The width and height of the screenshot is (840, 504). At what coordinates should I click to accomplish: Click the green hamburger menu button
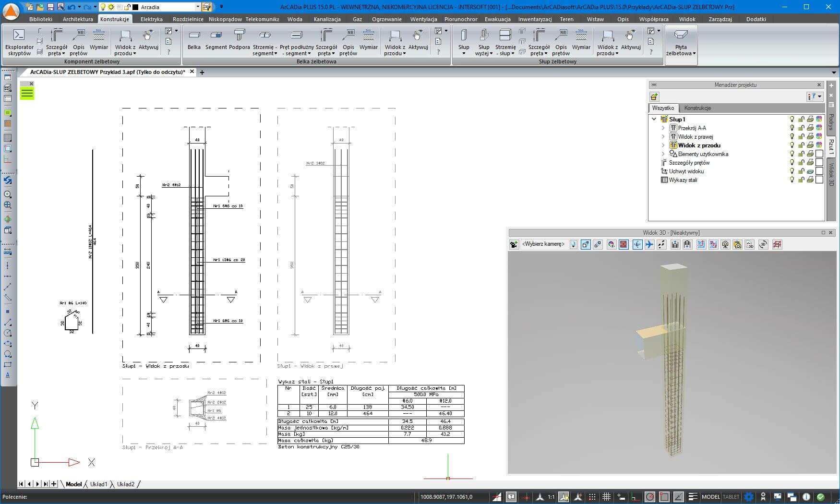click(27, 93)
